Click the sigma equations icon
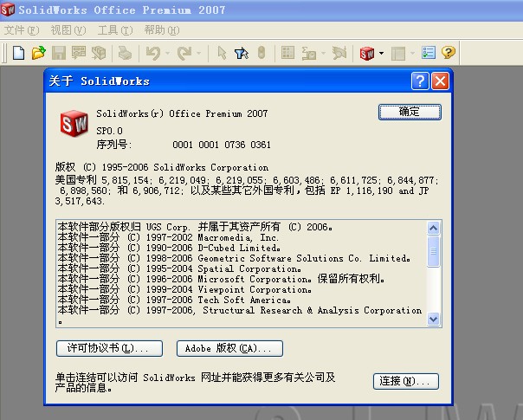Screen dimensions: 523x420 pos(308,53)
